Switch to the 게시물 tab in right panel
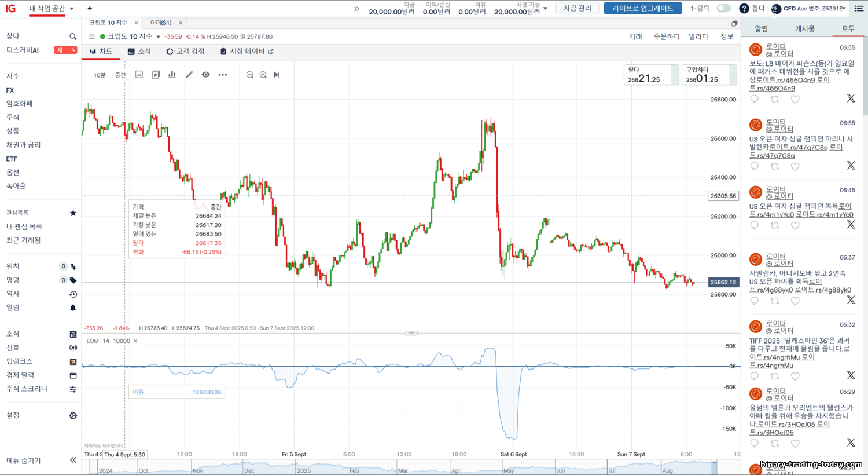The image size is (868, 475). [804, 29]
